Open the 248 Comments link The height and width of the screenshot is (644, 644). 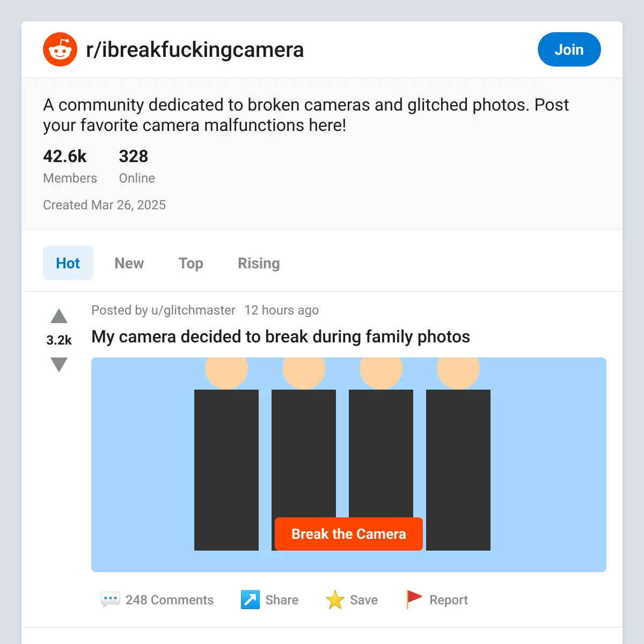170,600
